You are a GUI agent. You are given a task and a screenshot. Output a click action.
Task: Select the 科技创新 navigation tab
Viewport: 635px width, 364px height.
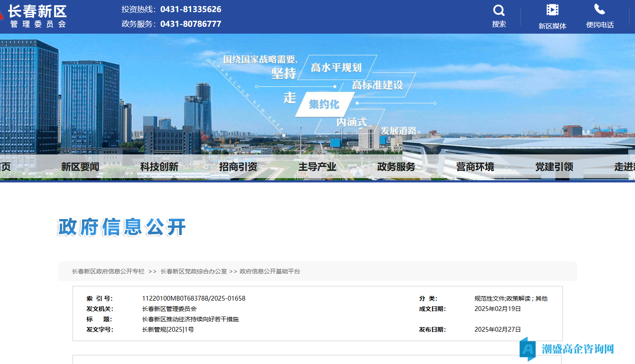coord(159,167)
